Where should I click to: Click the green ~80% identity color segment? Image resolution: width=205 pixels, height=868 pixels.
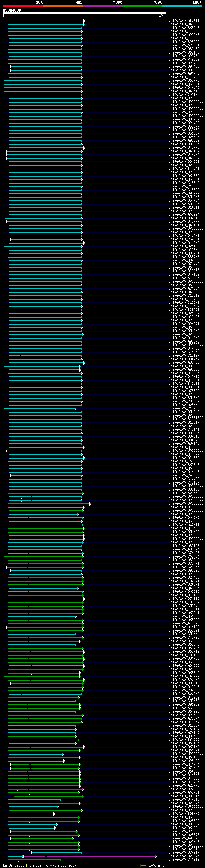pos(142,6)
